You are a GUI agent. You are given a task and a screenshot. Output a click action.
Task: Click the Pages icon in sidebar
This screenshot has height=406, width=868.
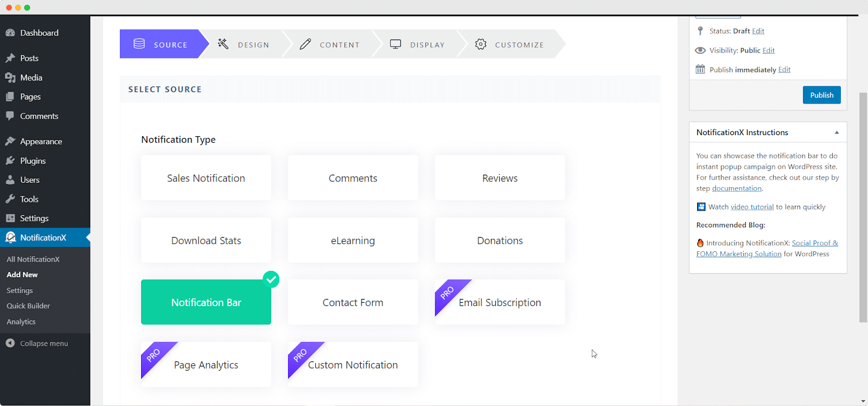pos(10,97)
